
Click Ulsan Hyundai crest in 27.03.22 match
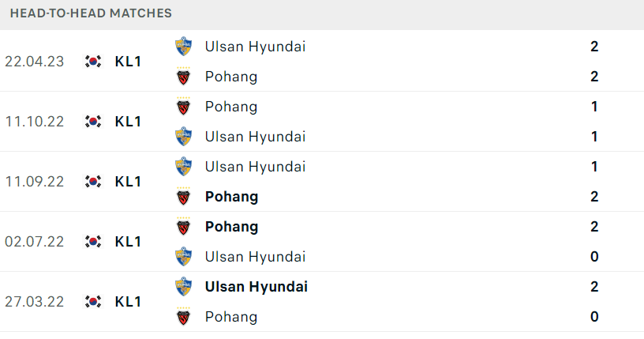coord(184,287)
